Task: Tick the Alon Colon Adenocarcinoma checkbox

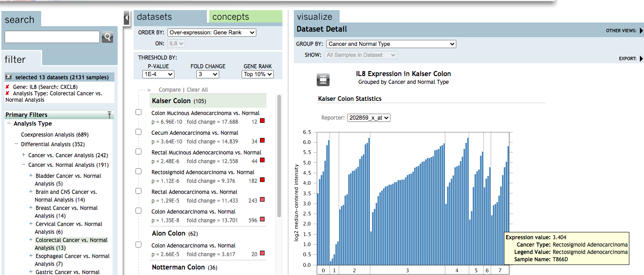Action: click(x=139, y=245)
